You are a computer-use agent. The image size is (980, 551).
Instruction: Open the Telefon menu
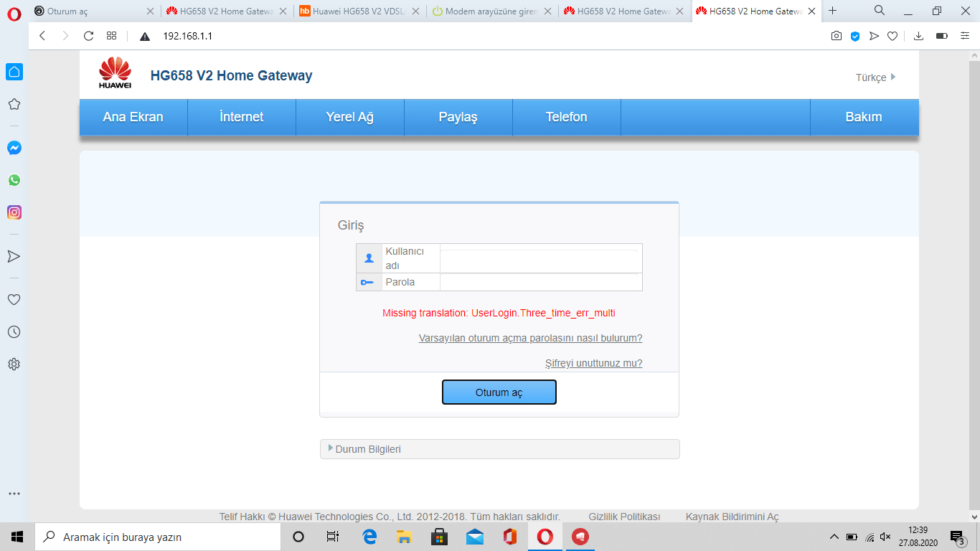[567, 117]
